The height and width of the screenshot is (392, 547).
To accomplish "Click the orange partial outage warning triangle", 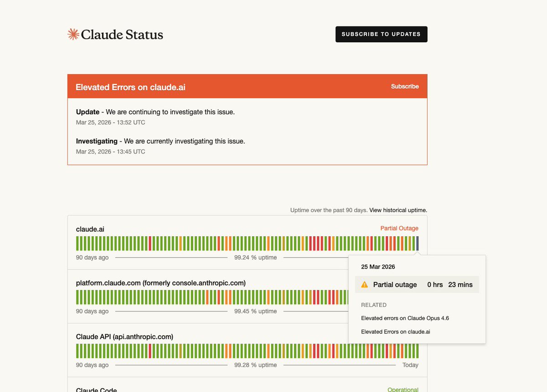I will [364, 285].
